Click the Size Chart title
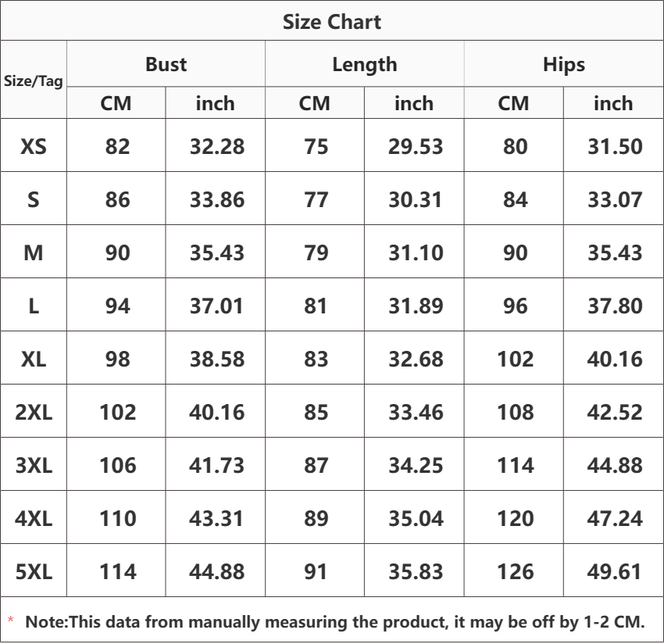The width and height of the screenshot is (664, 644). (331, 22)
